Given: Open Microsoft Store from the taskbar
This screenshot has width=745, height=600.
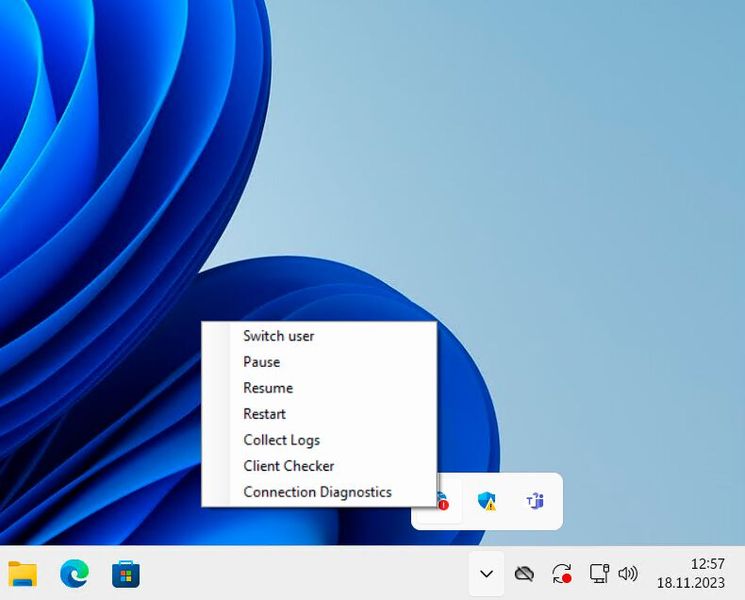Looking at the screenshot, I should [126, 574].
